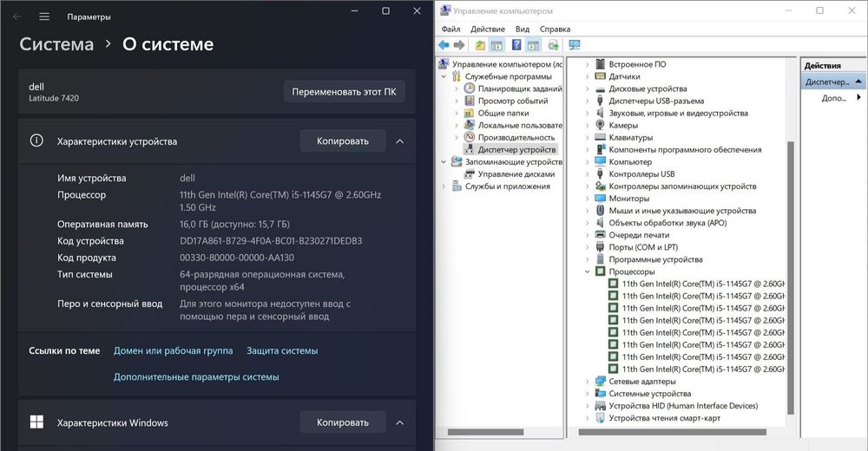Screen dimensions: 868x451
Task: Select Датчики device category
Action: (624, 76)
